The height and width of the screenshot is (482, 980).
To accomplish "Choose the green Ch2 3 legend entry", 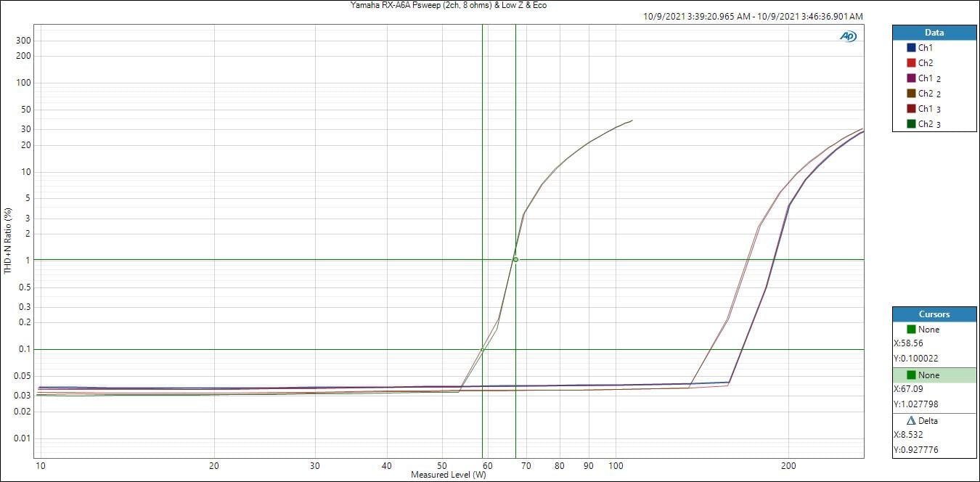I will click(929, 124).
